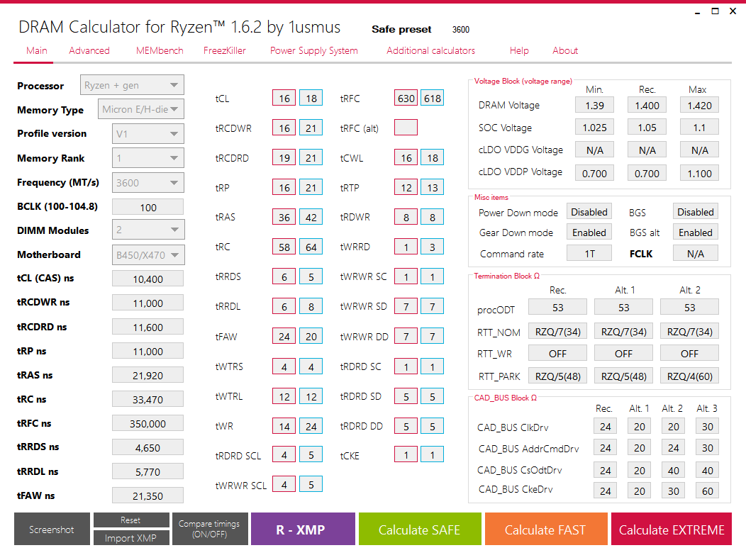
Task: Click the DRAM Voltage Rec. value 1.400
Action: 647,105
